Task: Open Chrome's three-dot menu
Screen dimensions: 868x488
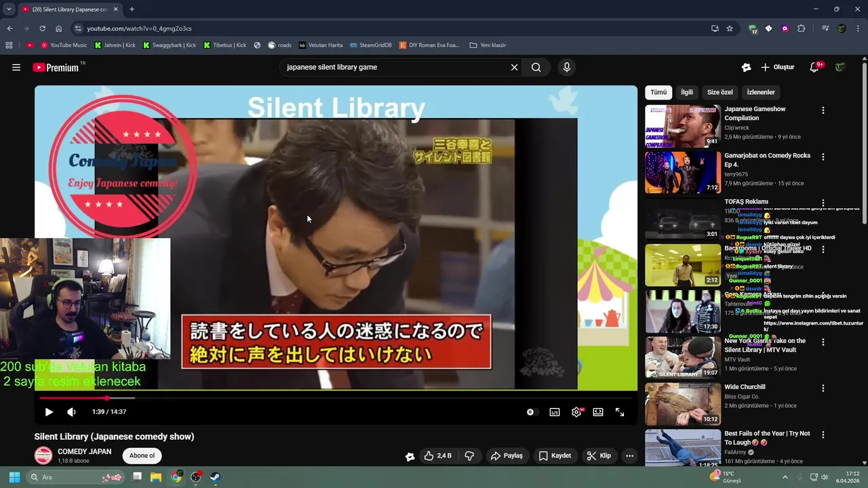Action: click(858, 28)
